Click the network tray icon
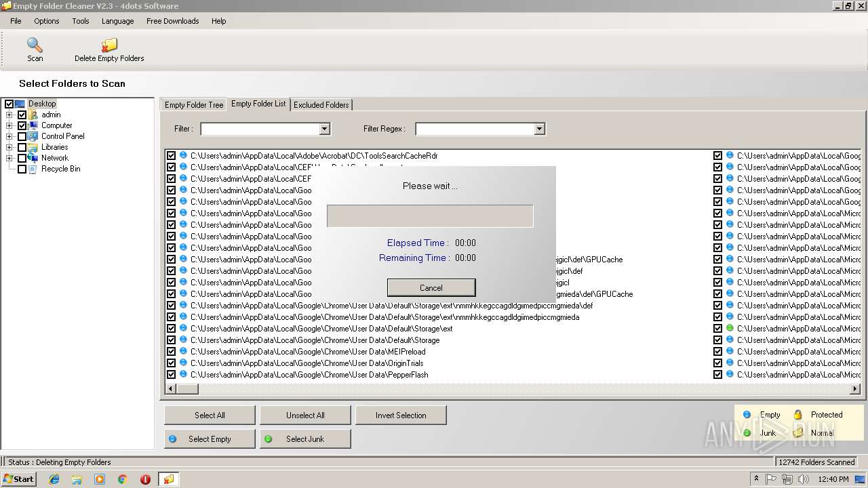 point(787,479)
